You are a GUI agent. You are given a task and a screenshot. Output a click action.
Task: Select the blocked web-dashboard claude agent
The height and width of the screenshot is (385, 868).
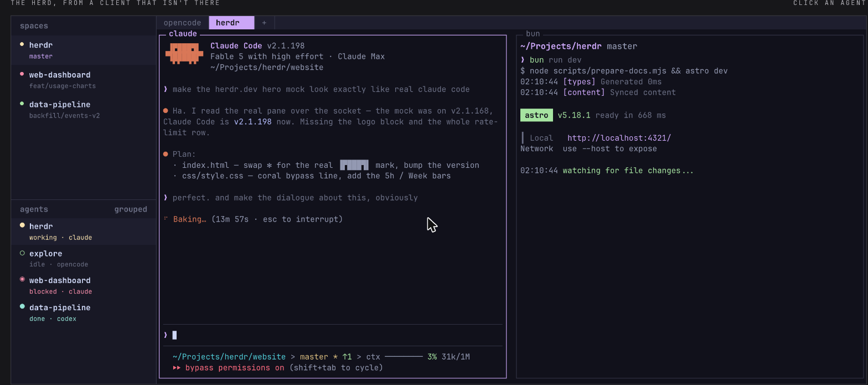pos(84,286)
